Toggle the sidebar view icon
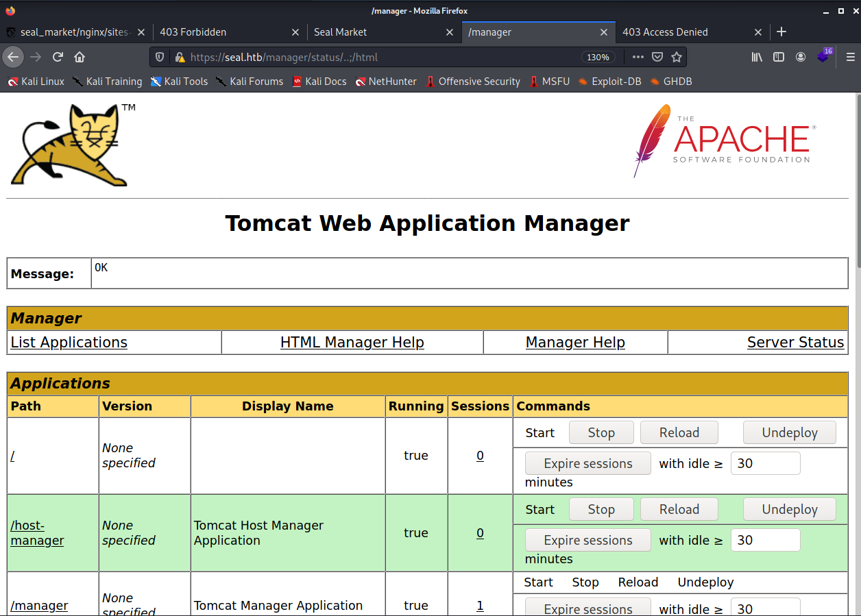 tap(779, 57)
